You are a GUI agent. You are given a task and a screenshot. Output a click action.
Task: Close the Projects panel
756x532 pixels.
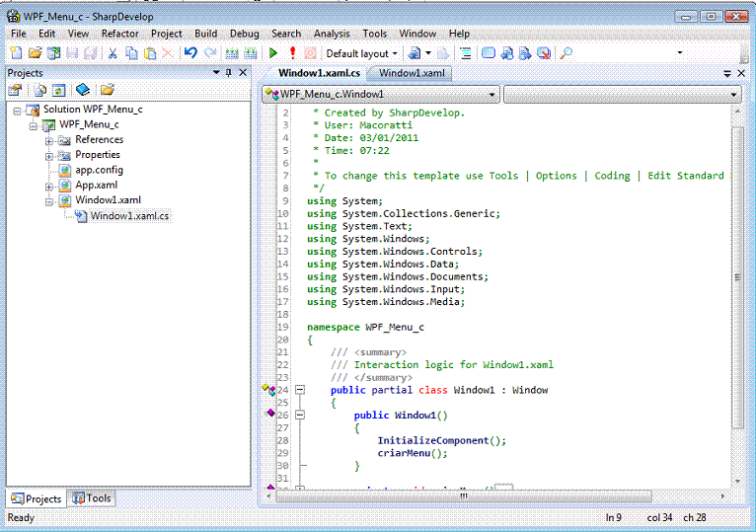tap(243, 72)
